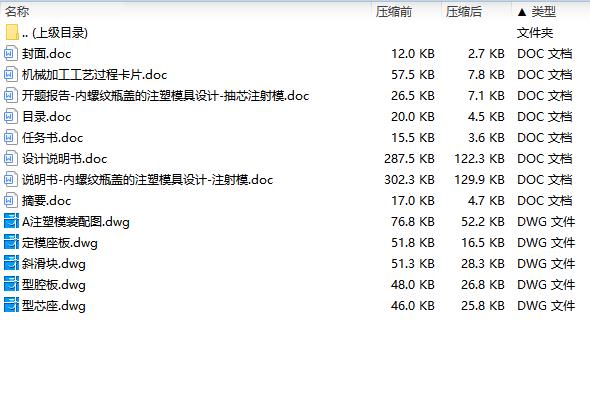Click the 4.5 KB compressed size value
Screen dimensions: 590x408
point(486,117)
